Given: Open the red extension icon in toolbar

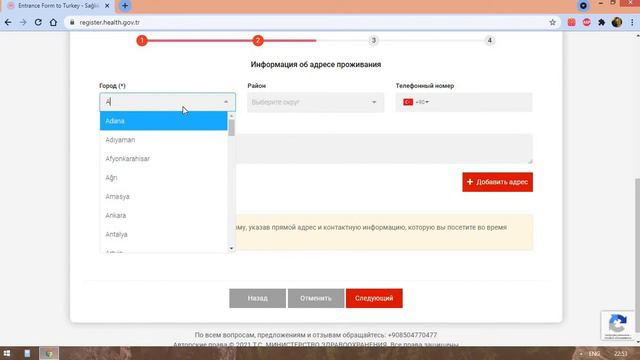Looking at the screenshot, I should [x=571, y=22].
